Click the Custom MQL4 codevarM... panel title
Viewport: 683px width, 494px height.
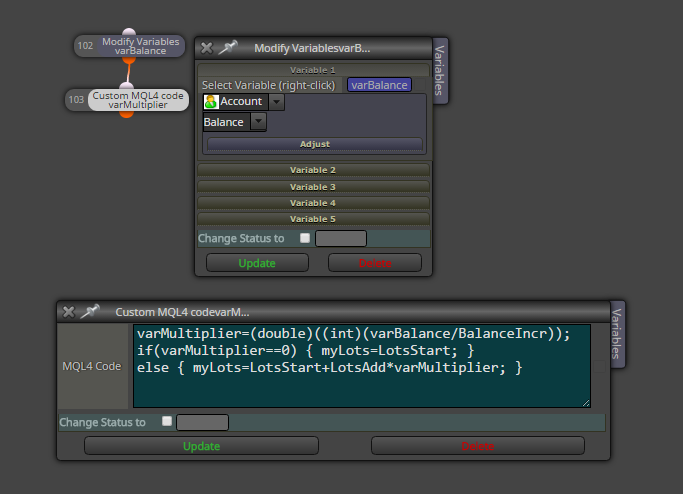182,312
